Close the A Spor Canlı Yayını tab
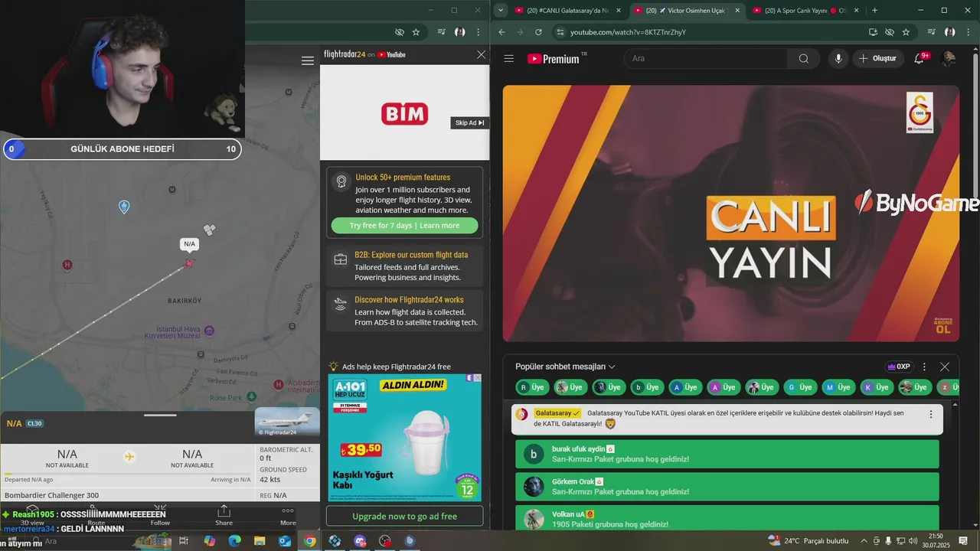Viewport: 980px width, 551px height. click(x=857, y=11)
